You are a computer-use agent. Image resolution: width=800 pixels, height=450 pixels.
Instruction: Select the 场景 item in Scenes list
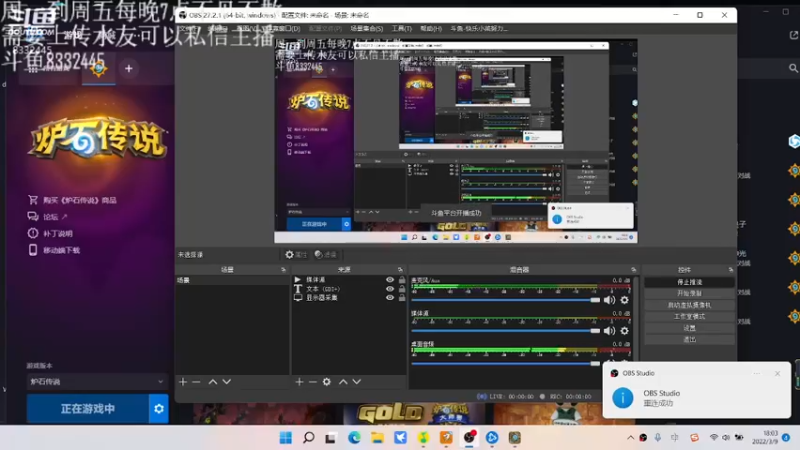pos(233,280)
